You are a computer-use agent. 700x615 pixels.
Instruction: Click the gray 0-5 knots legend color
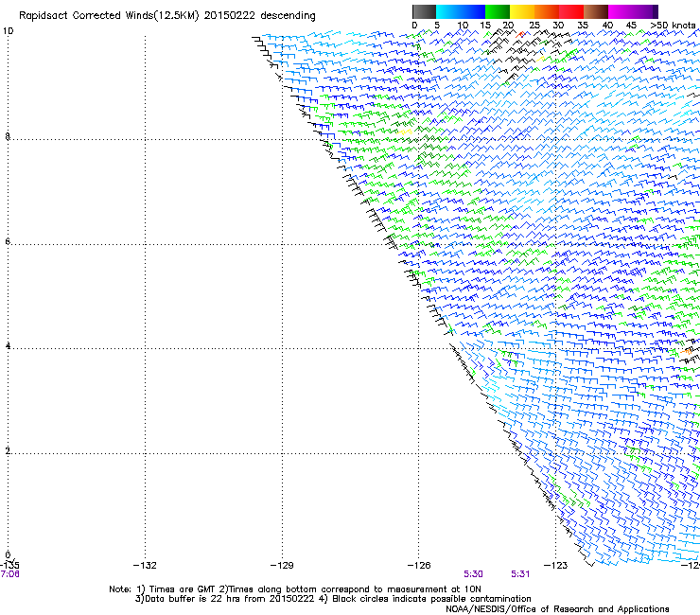[x=424, y=11]
